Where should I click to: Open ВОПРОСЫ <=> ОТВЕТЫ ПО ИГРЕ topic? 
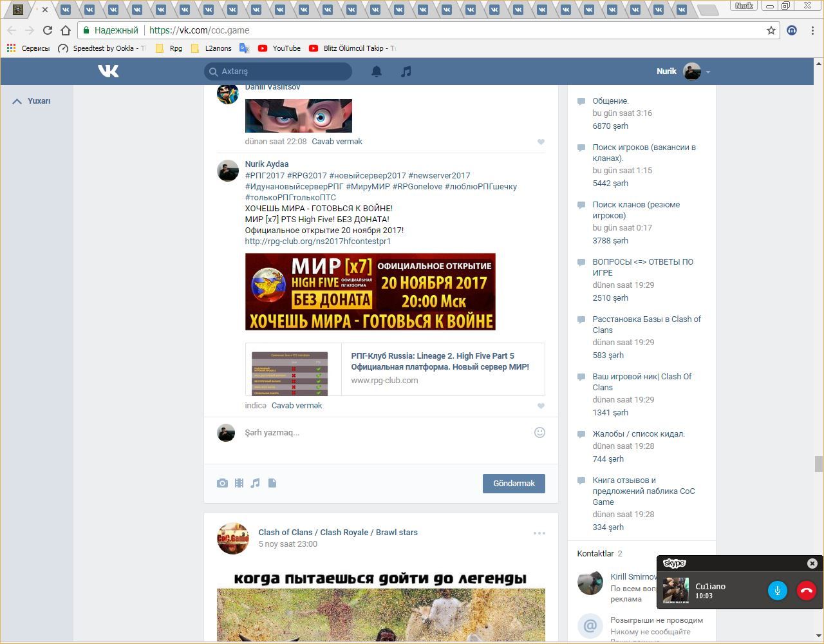(643, 267)
